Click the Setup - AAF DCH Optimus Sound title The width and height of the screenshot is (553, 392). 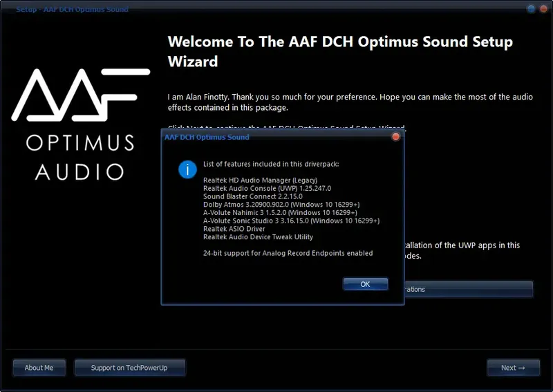72,10
